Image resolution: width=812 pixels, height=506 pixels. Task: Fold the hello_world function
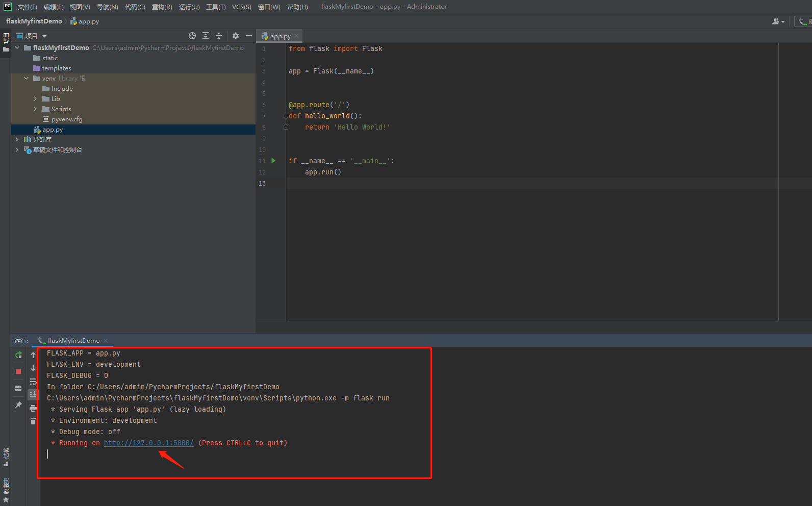286,116
